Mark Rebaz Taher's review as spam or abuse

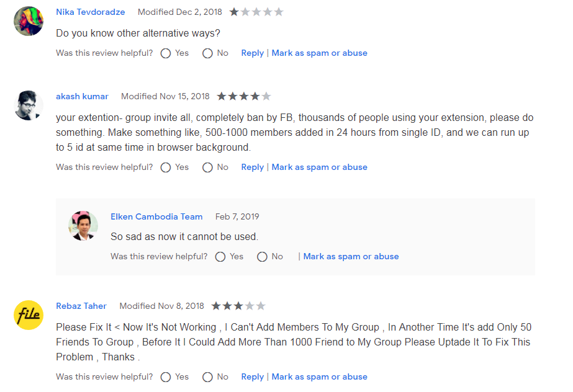click(319, 376)
